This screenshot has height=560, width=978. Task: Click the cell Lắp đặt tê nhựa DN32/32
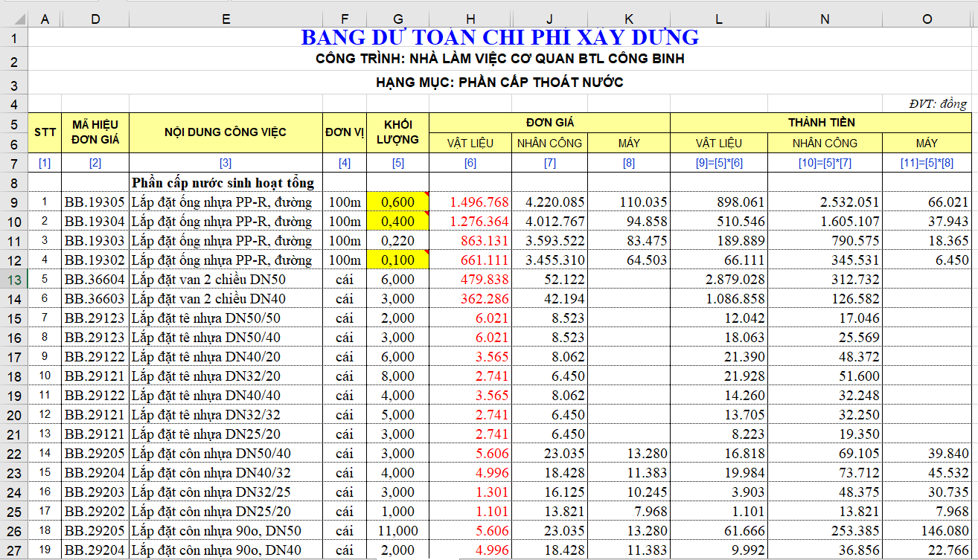click(x=226, y=414)
